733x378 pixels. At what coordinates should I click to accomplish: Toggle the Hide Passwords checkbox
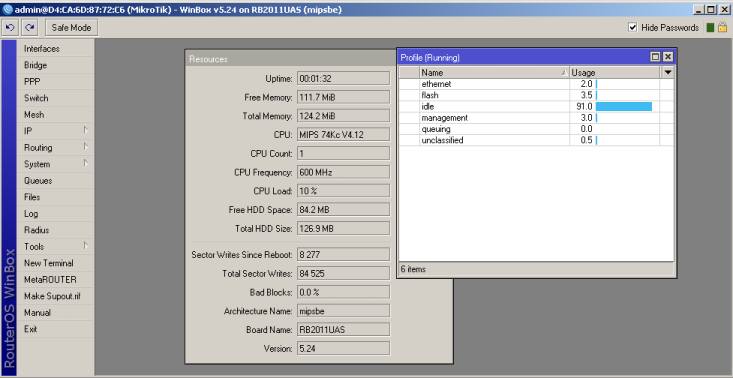(632, 28)
